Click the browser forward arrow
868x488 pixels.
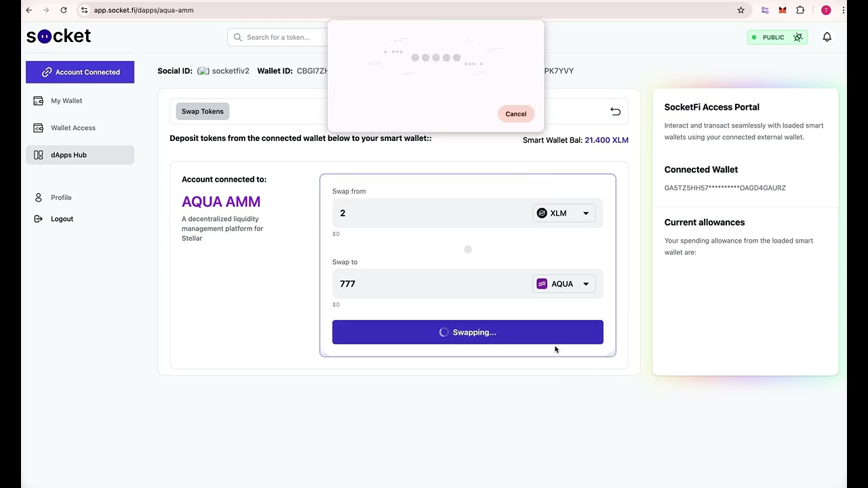pos(45,10)
